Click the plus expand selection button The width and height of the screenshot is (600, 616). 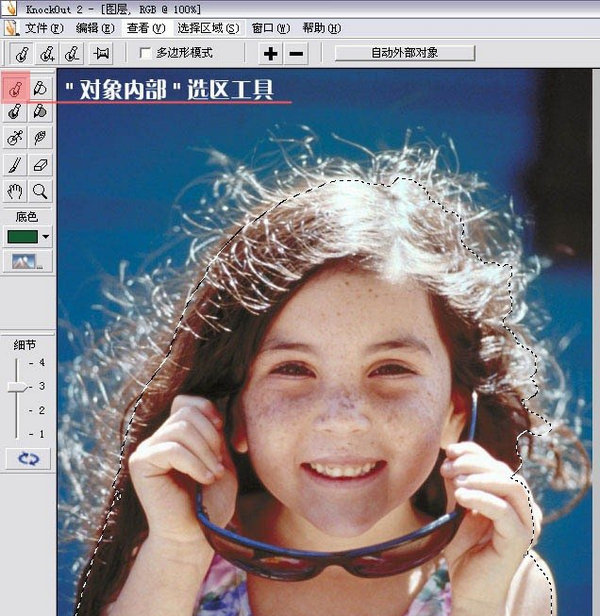click(271, 53)
